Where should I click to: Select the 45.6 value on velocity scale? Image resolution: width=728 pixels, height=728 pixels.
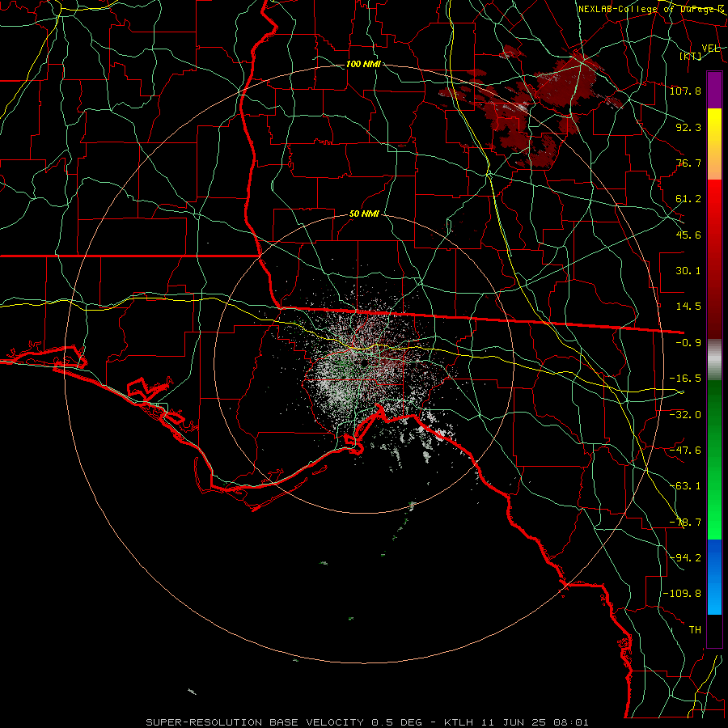pyautogui.click(x=688, y=235)
